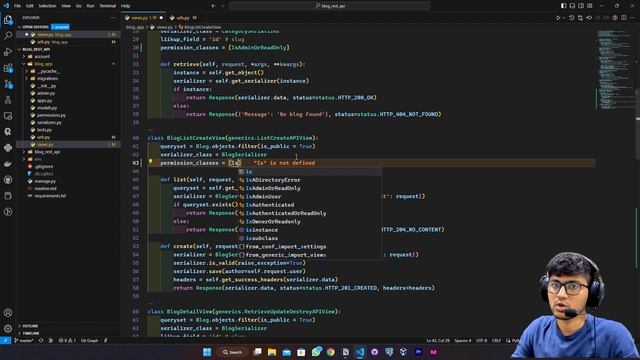
Task: Expand the OUTLINE panel
Action: point(30,326)
